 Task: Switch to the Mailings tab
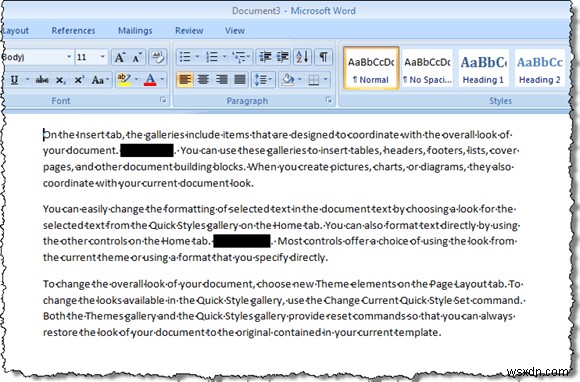click(x=135, y=31)
